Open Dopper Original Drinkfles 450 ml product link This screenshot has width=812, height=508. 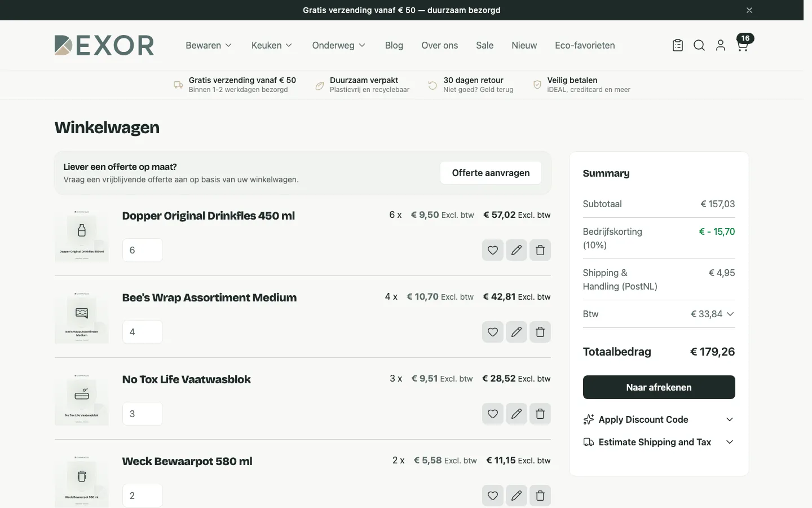click(x=209, y=216)
